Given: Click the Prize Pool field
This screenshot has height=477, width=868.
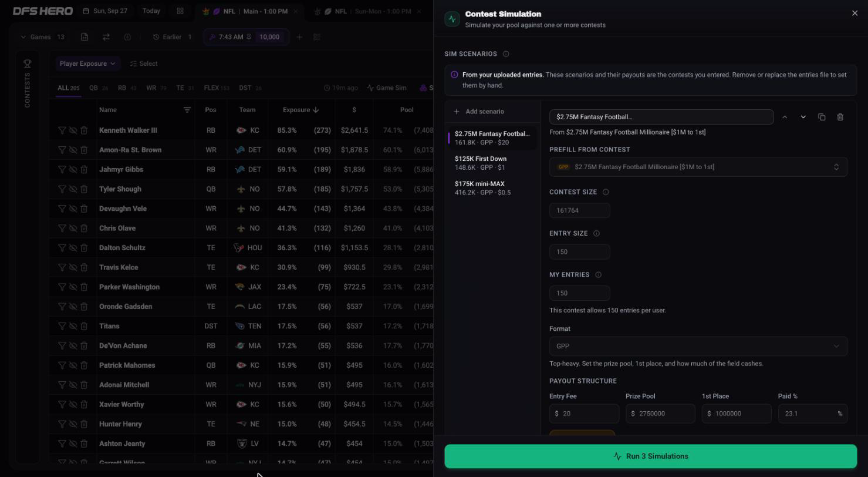Looking at the screenshot, I should pos(660,414).
